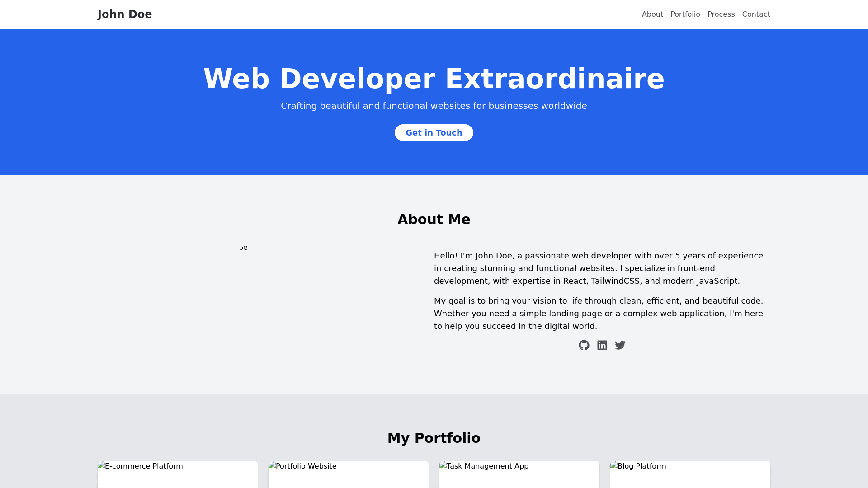Click the My Portfolio section heading
Viewport: 868px width, 488px height.
pyautogui.click(x=434, y=438)
